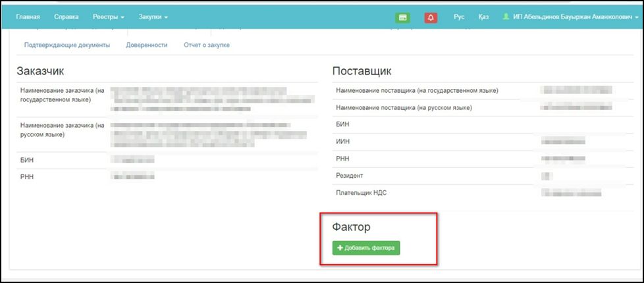
Task: Click the green card icon in navbar
Action: (402, 17)
